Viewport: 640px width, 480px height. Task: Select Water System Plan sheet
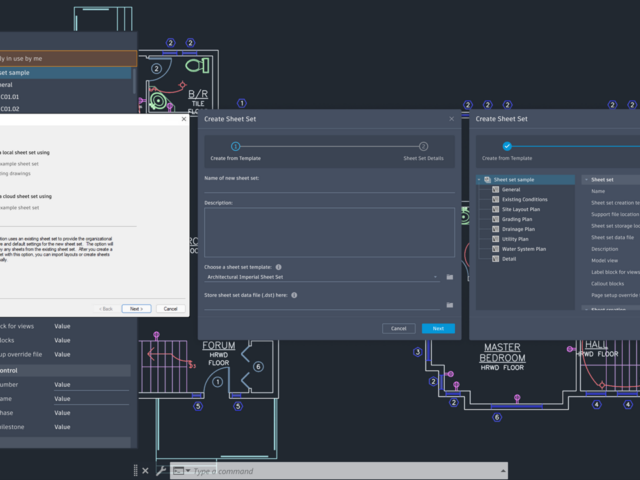pos(523,249)
